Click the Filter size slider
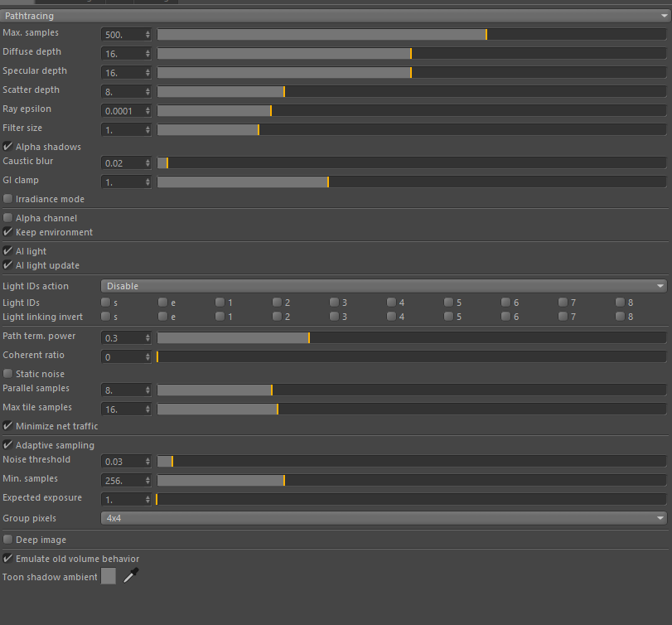672x625 pixels. 412,129
